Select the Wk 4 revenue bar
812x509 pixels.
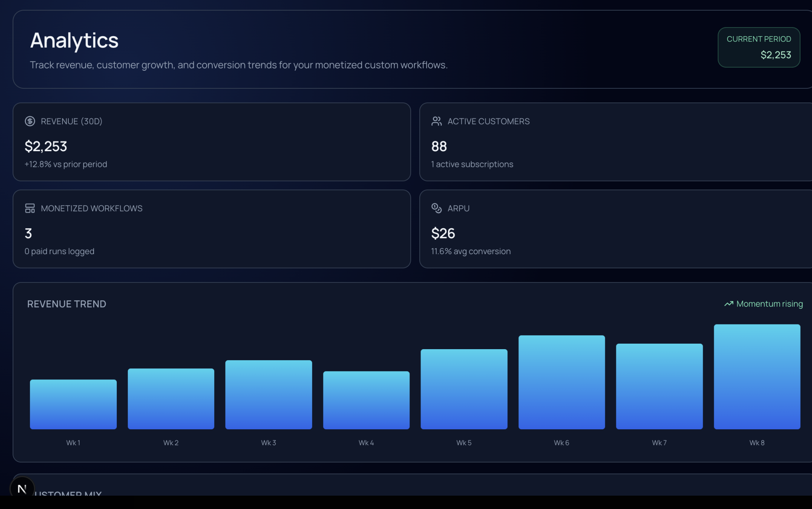tap(366, 400)
